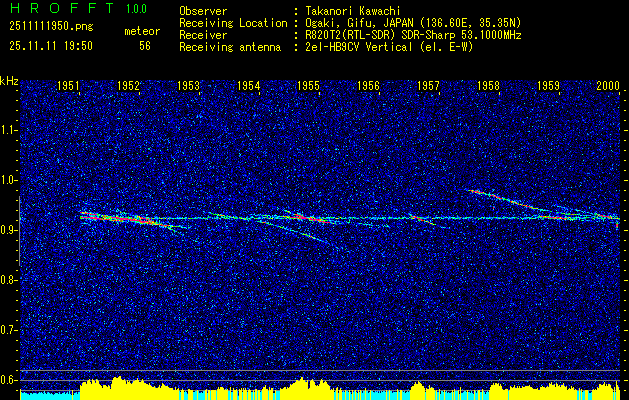Select observer name Takanori Kawachi
The width and height of the screenshot is (629, 400).
(x=352, y=11)
